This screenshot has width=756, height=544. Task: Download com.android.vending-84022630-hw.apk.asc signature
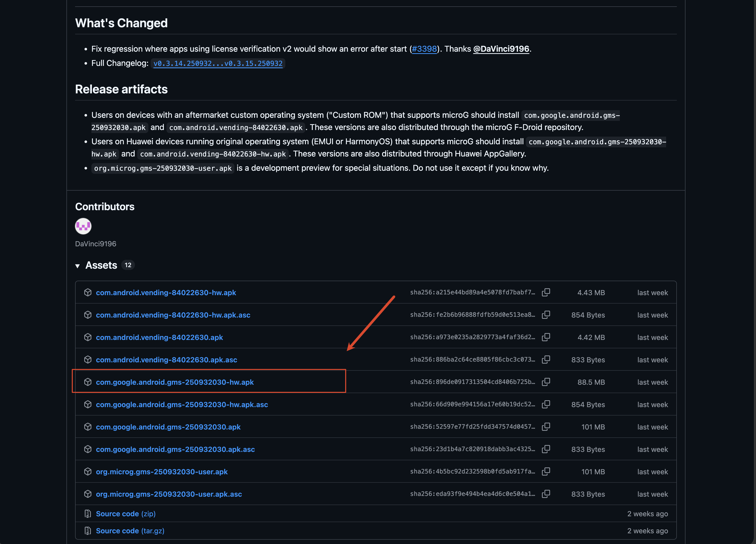click(x=173, y=315)
